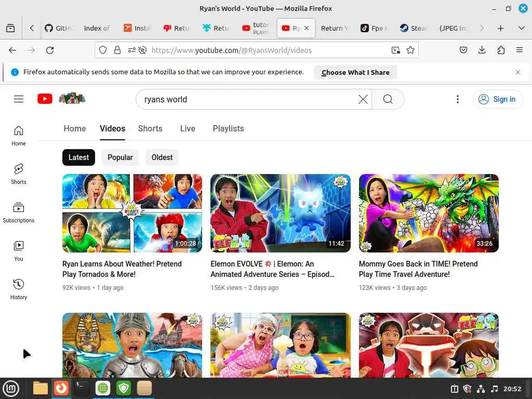Open the site permissions icon in address bar
Screen dimensions: 532x399
pos(131,50)
